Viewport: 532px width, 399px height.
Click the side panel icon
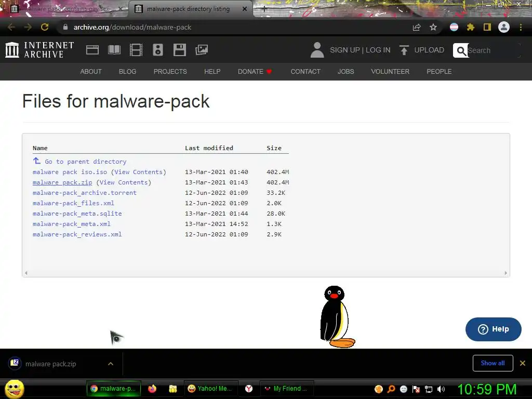point(487,27)
